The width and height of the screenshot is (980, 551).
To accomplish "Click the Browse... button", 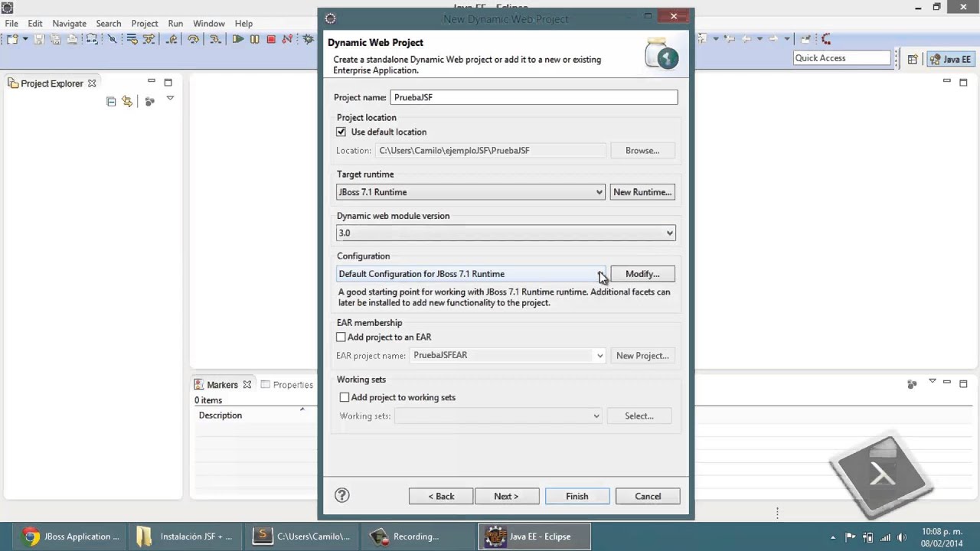I will click(x=642, y=151).
